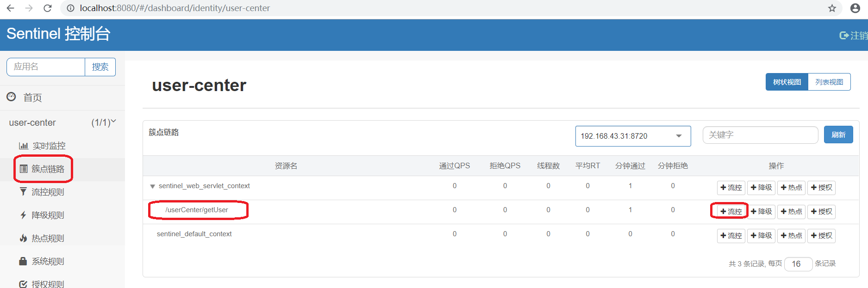Add 流控 rule for /userCenter/getUser
Viewport: 868px width, 288px height.
[731, 212]
